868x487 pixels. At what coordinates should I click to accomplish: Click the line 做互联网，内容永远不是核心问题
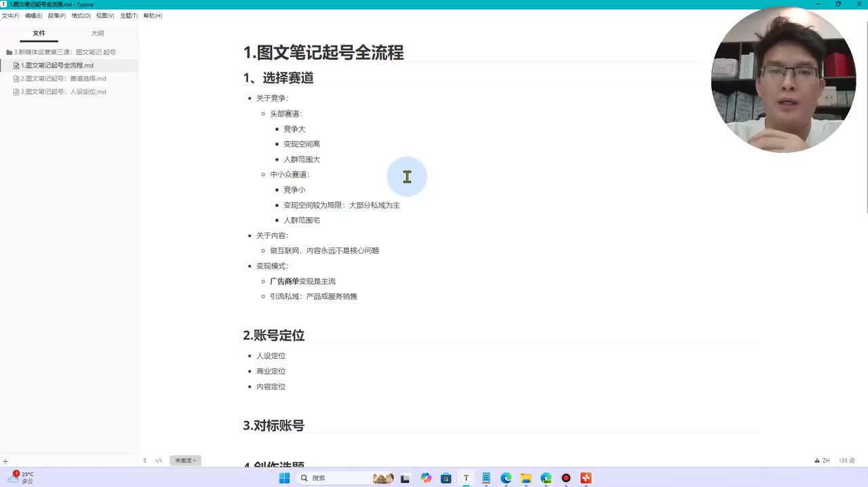[325, 251]
